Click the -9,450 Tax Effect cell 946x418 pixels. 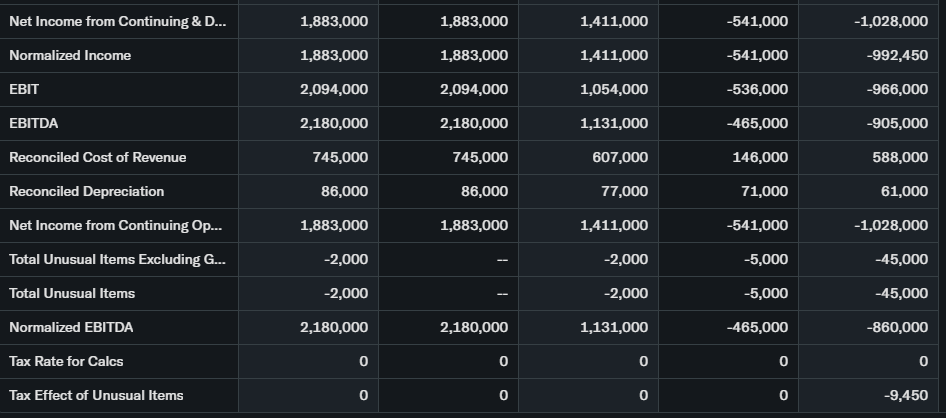point(906,396)
